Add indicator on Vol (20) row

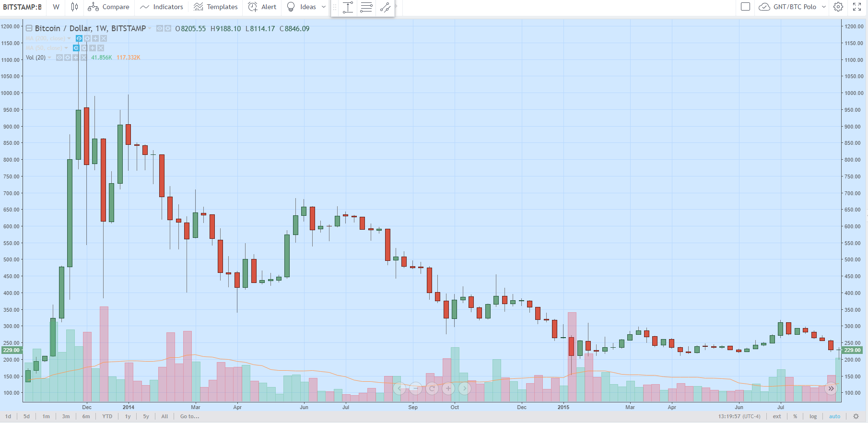[x=76, y=58]
